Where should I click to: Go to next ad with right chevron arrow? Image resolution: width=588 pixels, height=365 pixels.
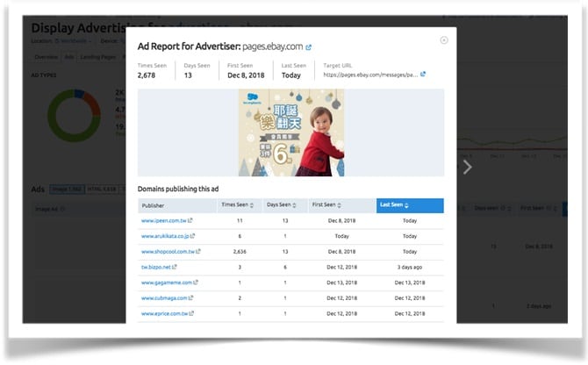[x=467, y=167]
